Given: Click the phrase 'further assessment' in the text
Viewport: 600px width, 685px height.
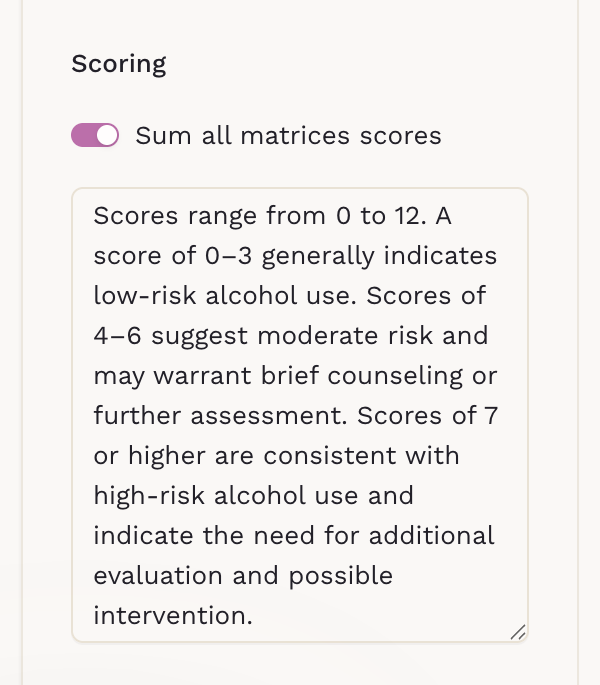Looking at the screenshot, I should point(220,415).
